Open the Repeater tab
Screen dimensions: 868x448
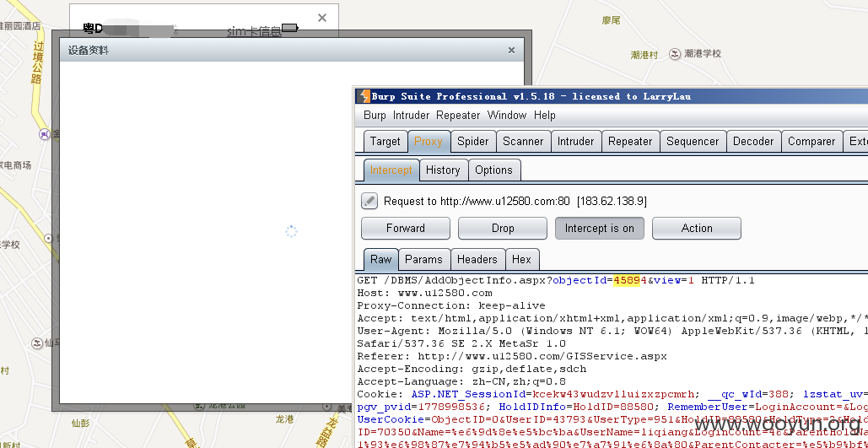[x=630, y=141]
